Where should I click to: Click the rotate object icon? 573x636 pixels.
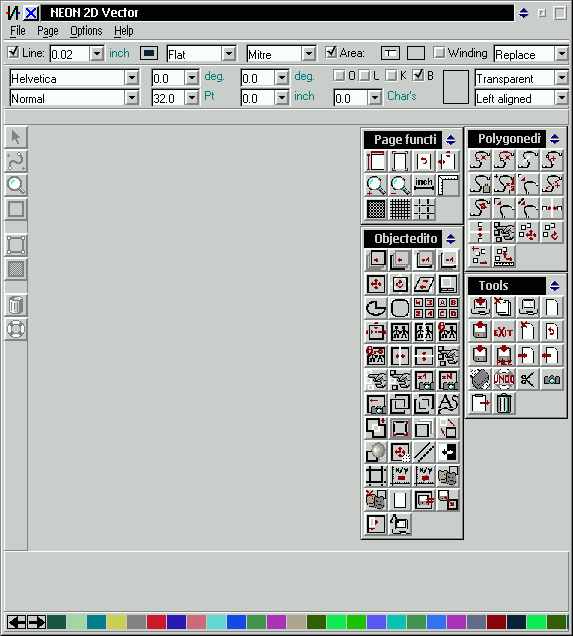[400, 284]
